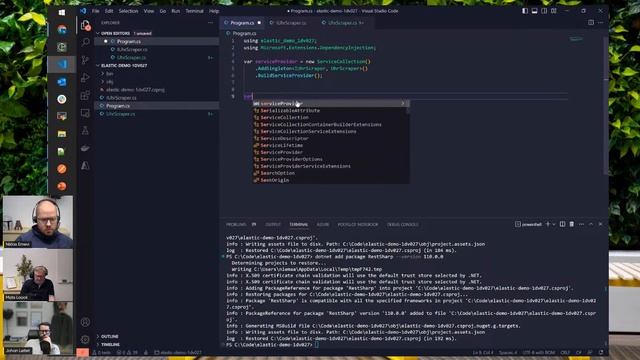The image size is (640, 360).
Task: Open File menu
Action: coord(96,11)
